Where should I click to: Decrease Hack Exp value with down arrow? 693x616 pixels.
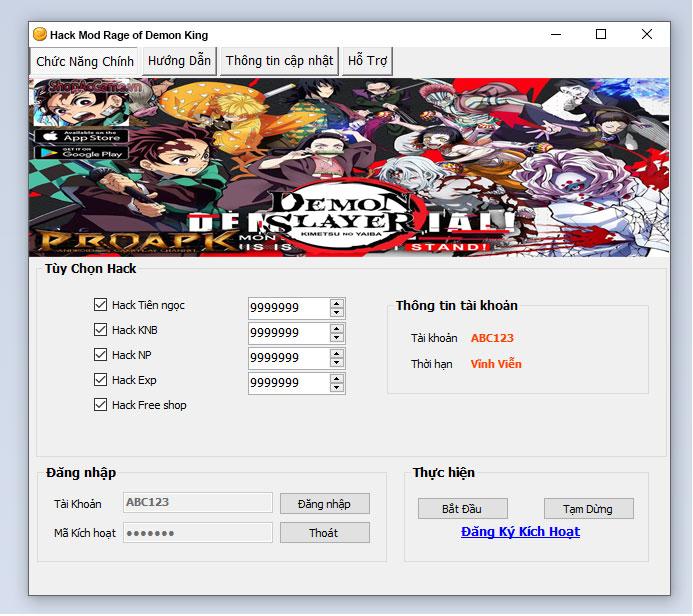[336, 388]
